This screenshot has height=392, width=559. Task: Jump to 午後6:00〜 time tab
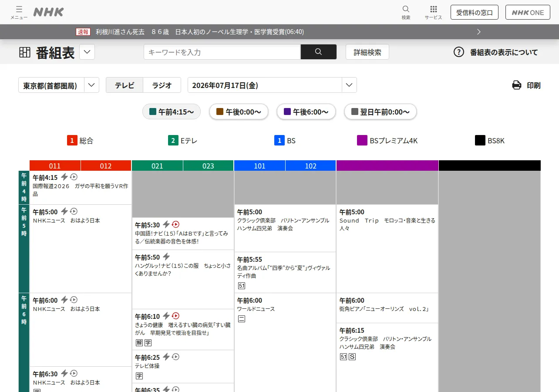tap(306, 112)
